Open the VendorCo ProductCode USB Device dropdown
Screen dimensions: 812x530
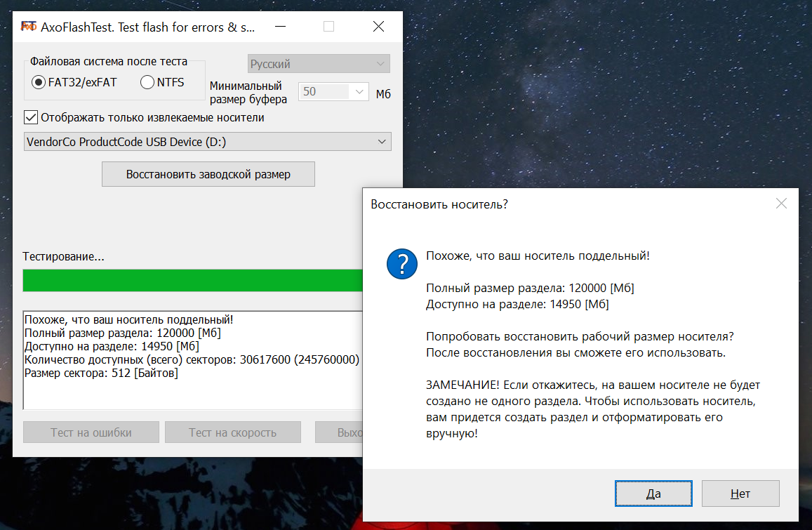pos(207,142)
